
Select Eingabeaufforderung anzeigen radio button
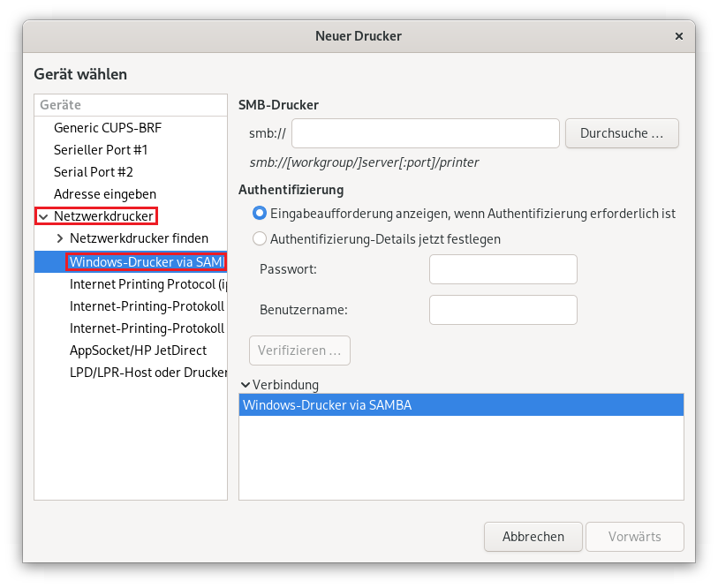pos(259,214)
